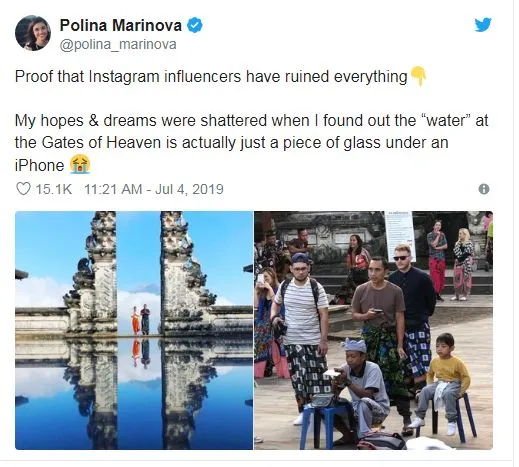Open the Polina Marinova display name link

pos(121,25)
